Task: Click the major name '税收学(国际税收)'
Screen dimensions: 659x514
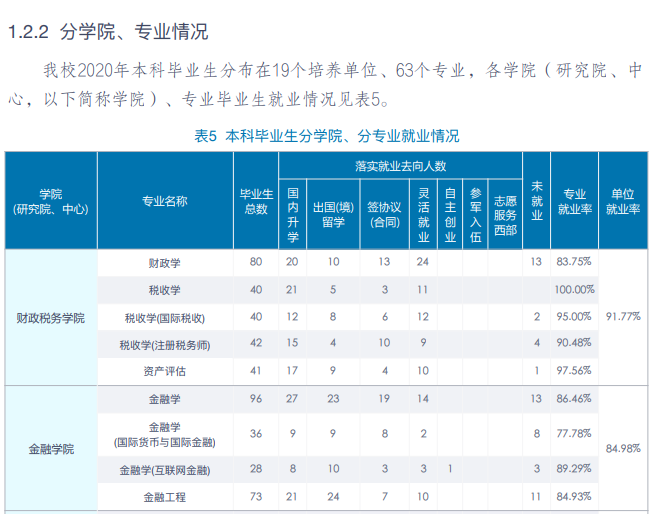Action: pyautogui.click(x=165, y=318)
